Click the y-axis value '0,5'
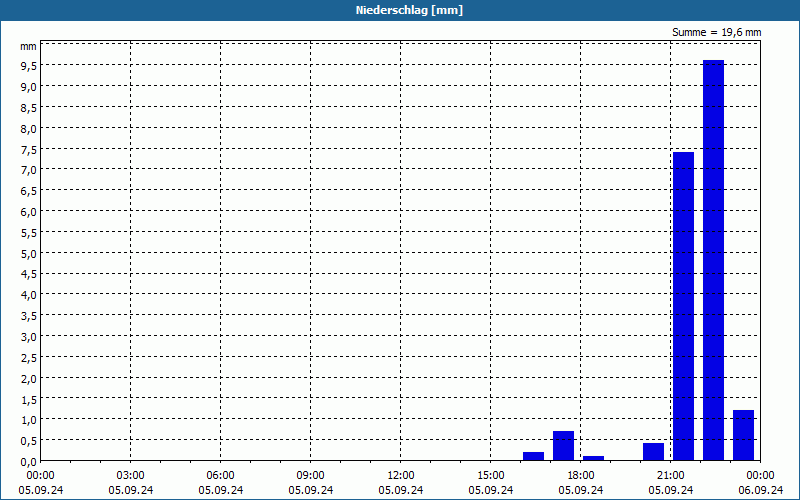 tap(29, 441)
